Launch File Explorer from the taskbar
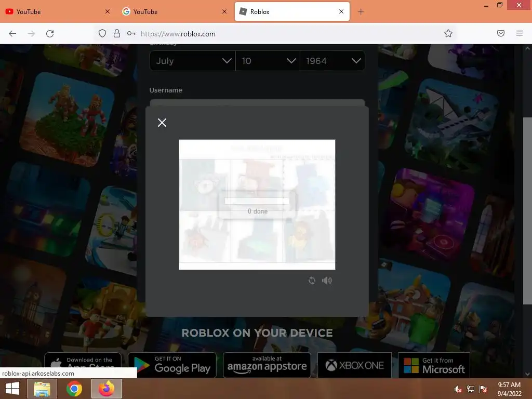Screen dimensions: 532x399 pyautogui.click(x=42, y=389)
